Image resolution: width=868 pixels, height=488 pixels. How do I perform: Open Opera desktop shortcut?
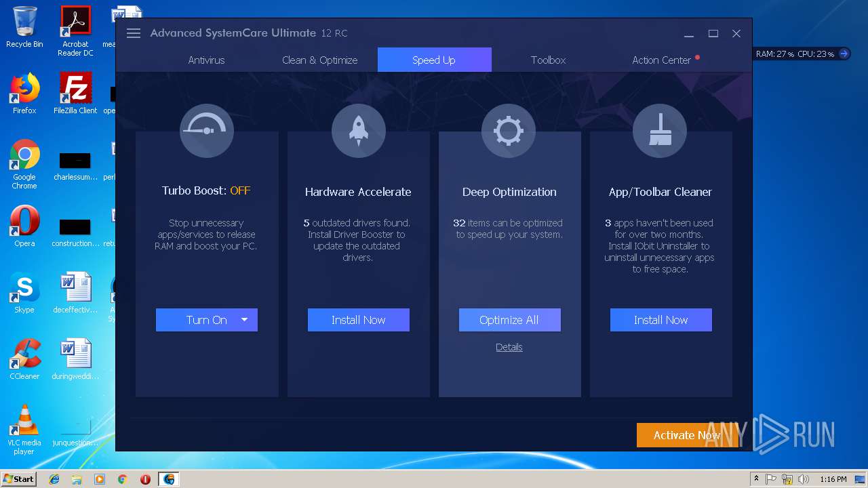pos(24,226)
